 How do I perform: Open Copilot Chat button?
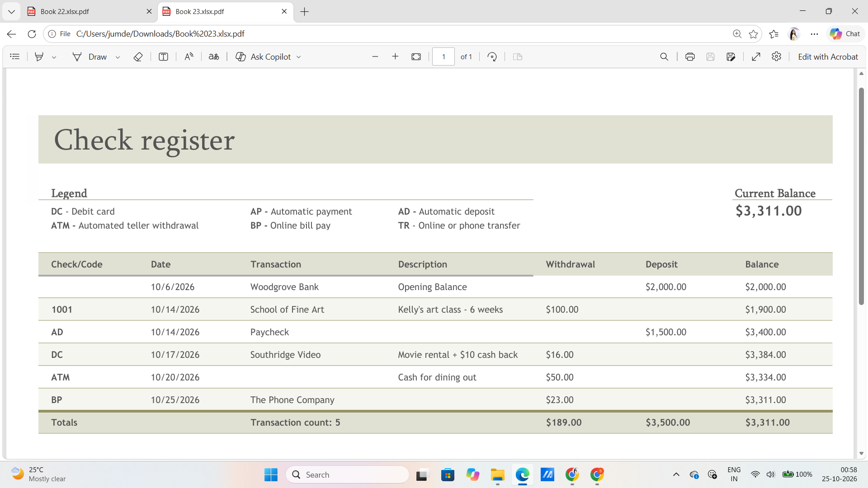(844, 34)
